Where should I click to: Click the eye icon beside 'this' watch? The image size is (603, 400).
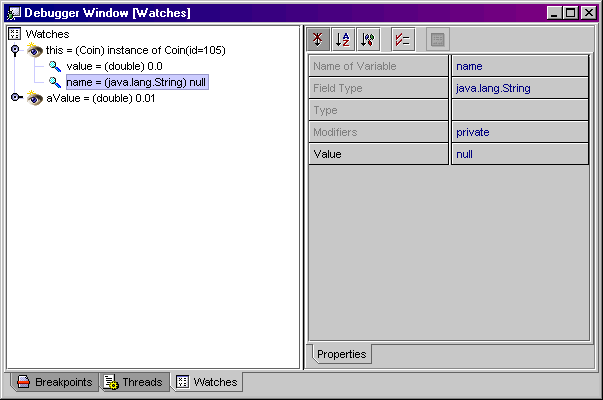[34, 50]
